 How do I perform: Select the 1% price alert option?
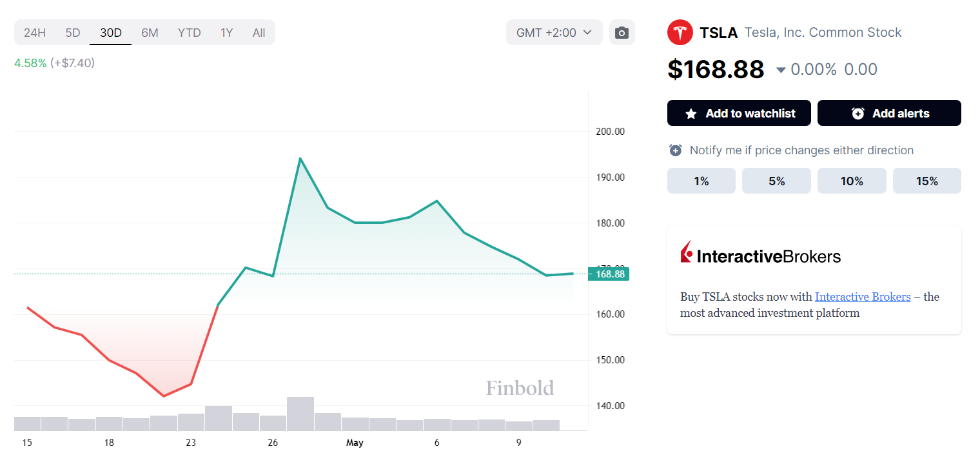[701, 181]
